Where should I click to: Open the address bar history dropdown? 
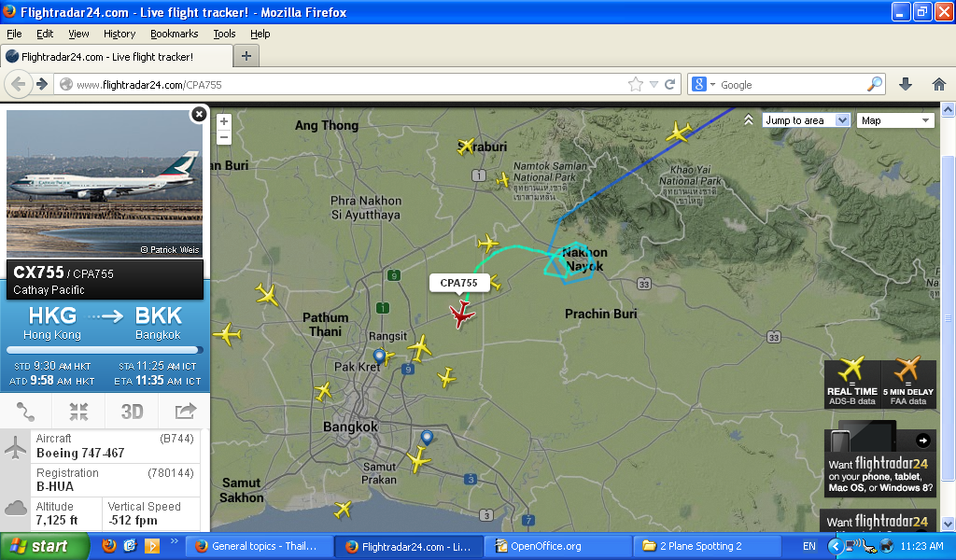(654, 85)
